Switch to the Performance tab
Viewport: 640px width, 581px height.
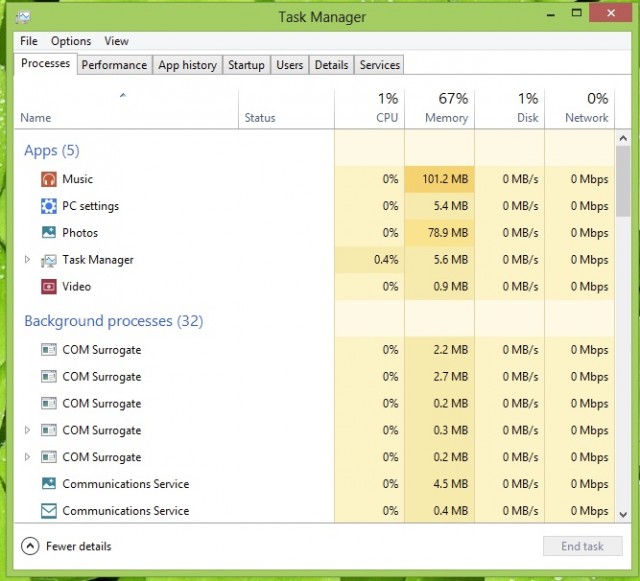(x=114, y=65)
